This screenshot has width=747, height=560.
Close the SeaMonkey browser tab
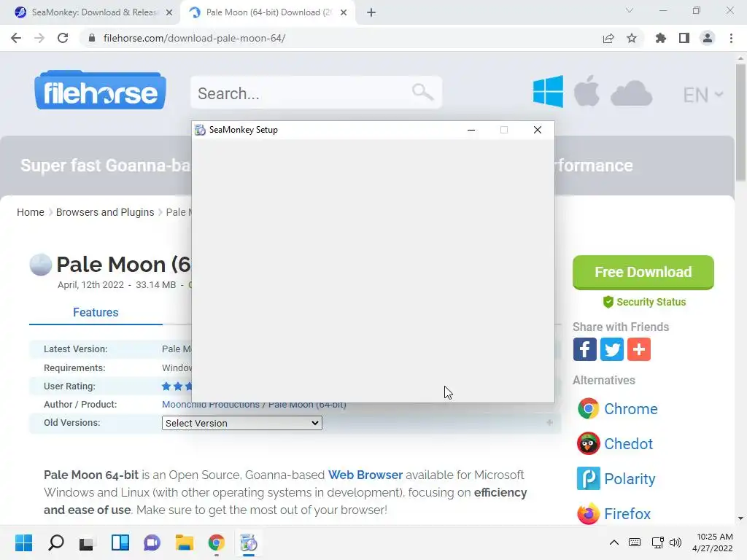169,12
